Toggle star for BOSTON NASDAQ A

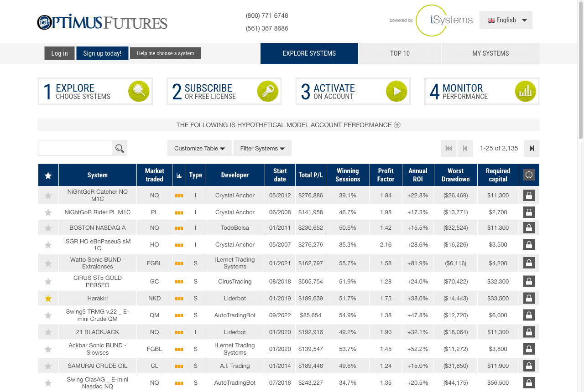[x=48, y=228]
